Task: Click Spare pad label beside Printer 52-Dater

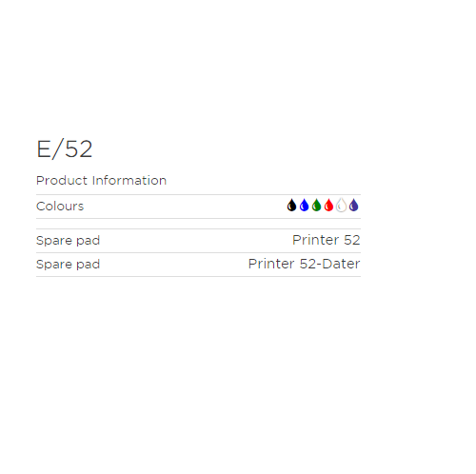Action: tap(68, 265)
